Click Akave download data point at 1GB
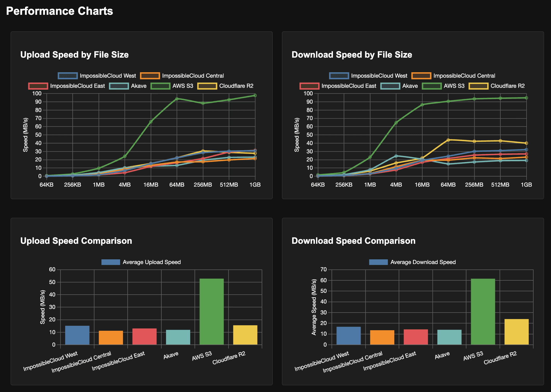This screenshot has width=551, height=392. point(526,160)
